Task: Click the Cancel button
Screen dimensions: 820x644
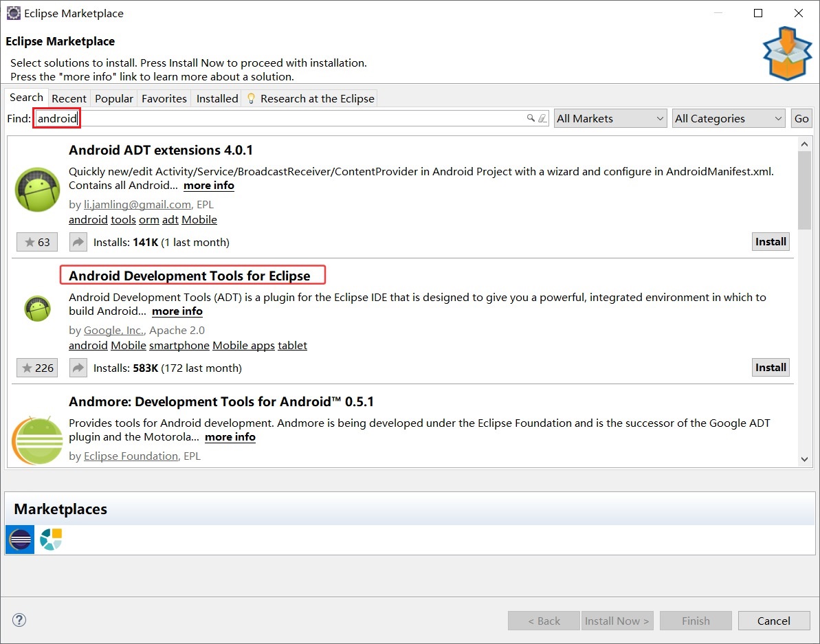Action: 773,621
